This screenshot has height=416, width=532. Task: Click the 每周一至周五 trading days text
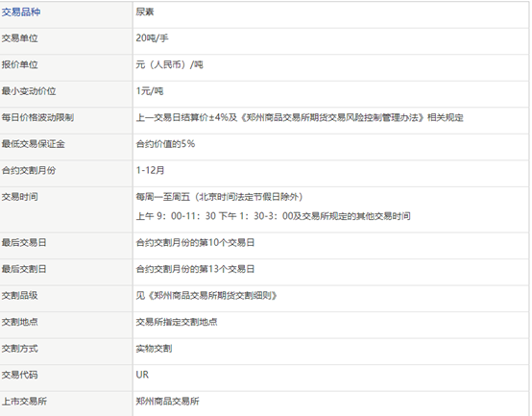(x=163, y=197)
